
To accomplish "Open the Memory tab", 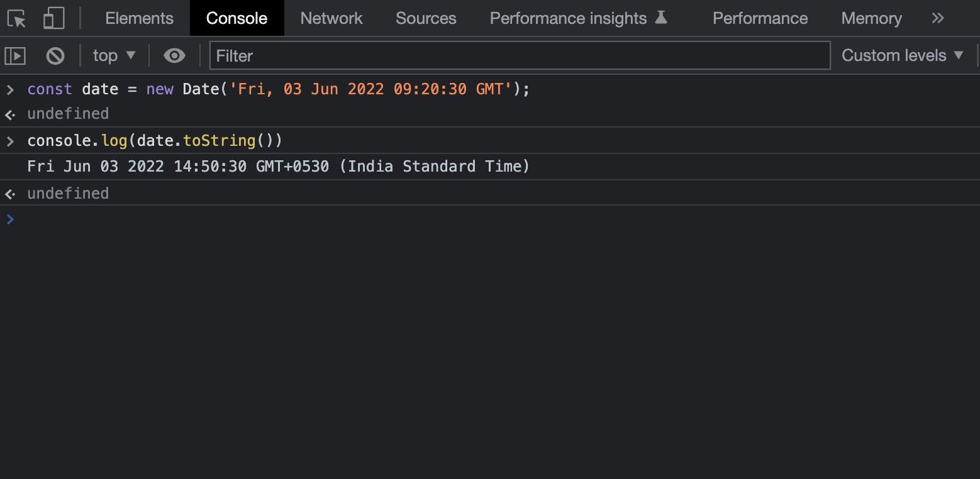I will point(871,18).
